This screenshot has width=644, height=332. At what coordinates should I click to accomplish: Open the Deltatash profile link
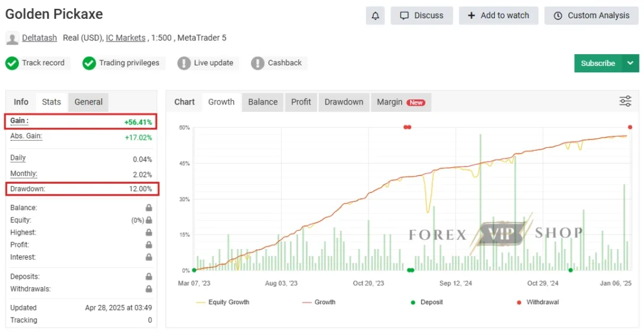coord(40,38)
